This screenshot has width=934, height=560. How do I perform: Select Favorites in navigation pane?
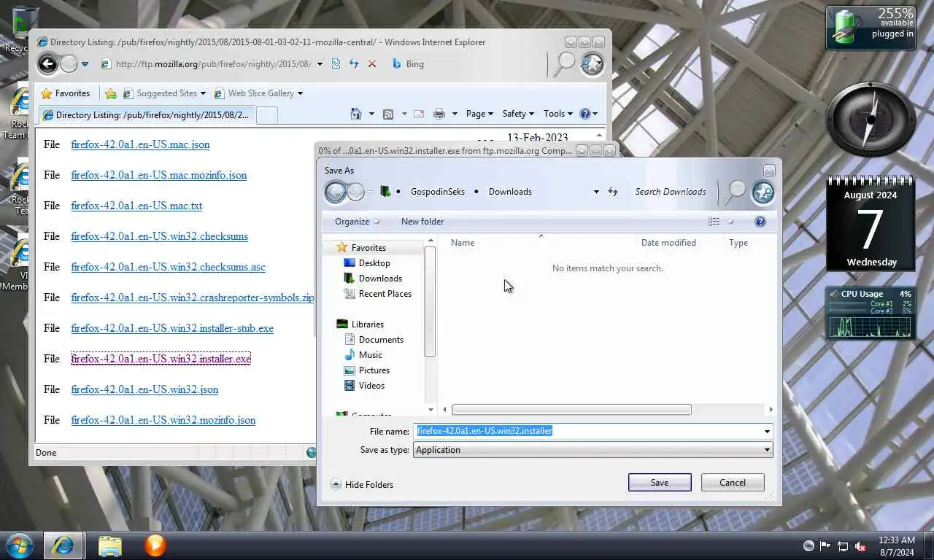coord(368,248)
